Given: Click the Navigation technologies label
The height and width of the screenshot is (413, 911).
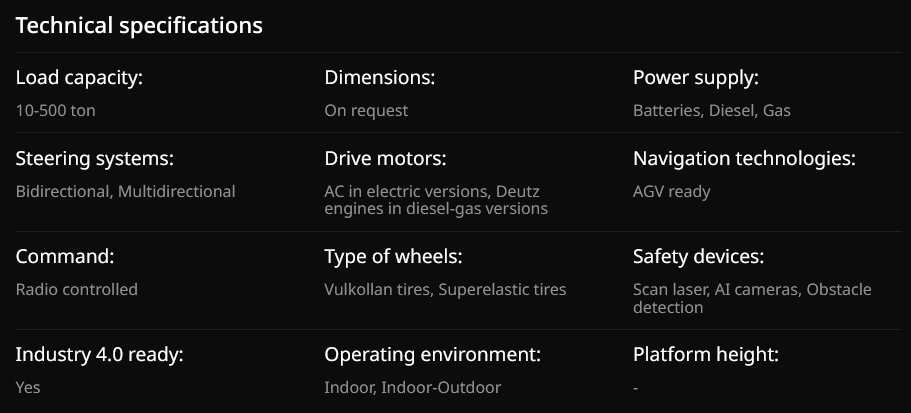Looking at the screenshot, I should (x=744, y=159).
